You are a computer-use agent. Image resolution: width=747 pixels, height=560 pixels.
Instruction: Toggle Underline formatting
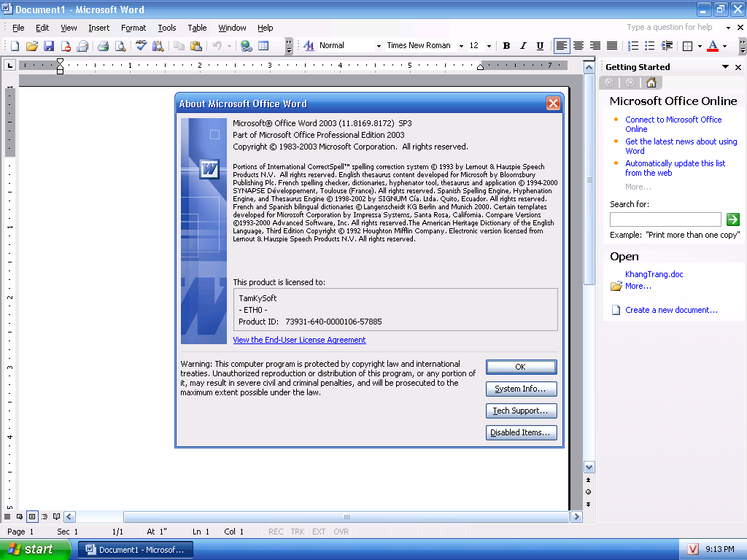click(x=540, y=46)
